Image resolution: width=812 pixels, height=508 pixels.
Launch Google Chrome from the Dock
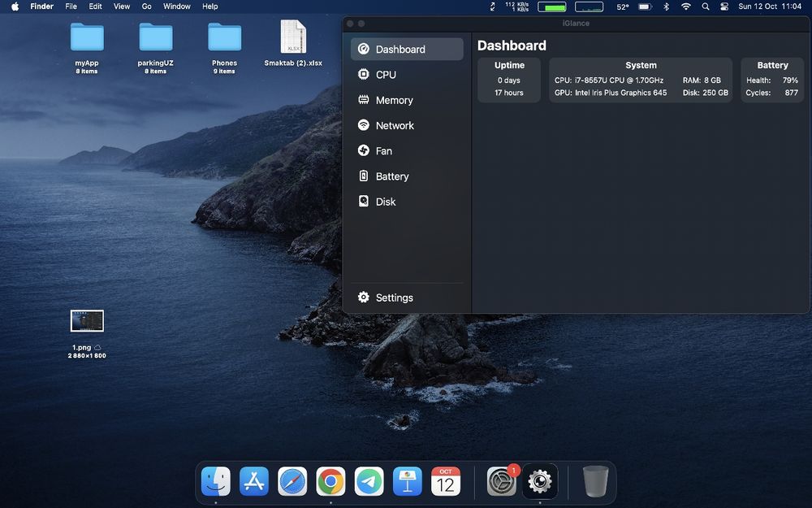tap(330, 482)
